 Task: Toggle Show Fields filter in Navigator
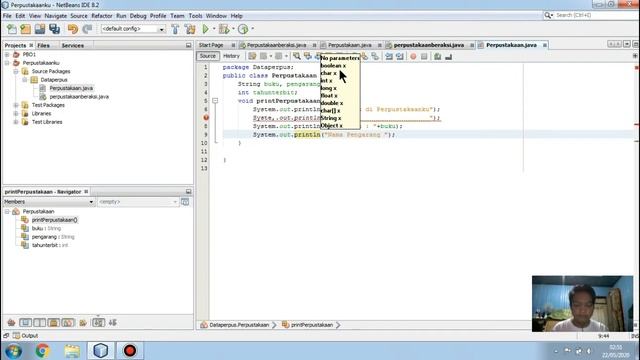(x=25, y=322)
